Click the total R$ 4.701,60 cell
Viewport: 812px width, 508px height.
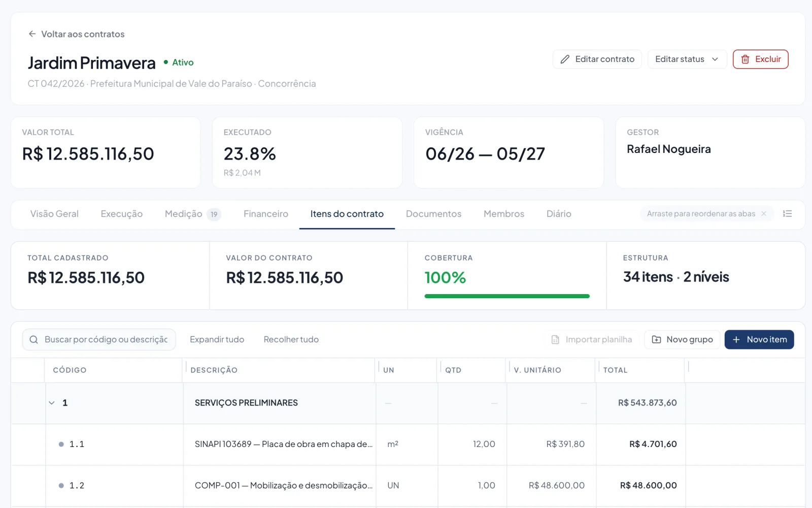point(653,444)
